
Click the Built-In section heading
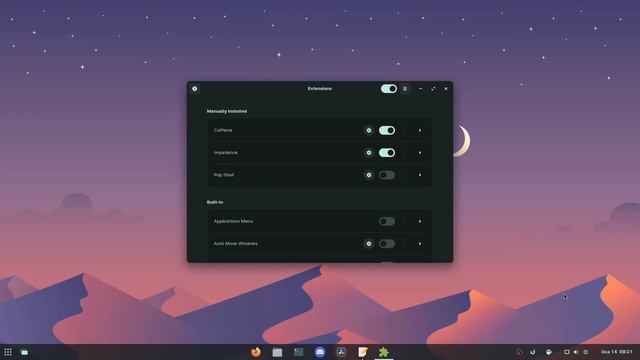point(215,202)
